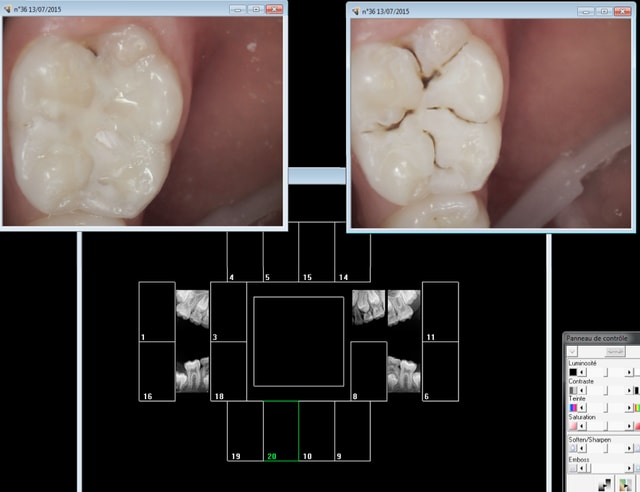Decrease Teinte with left arrow
Viewport: 640px width, 492px height.
(x=583, y=407)
